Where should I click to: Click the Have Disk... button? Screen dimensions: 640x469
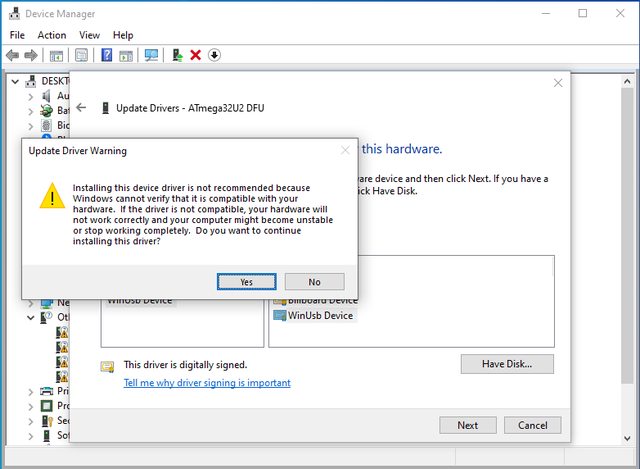point(507,364)
